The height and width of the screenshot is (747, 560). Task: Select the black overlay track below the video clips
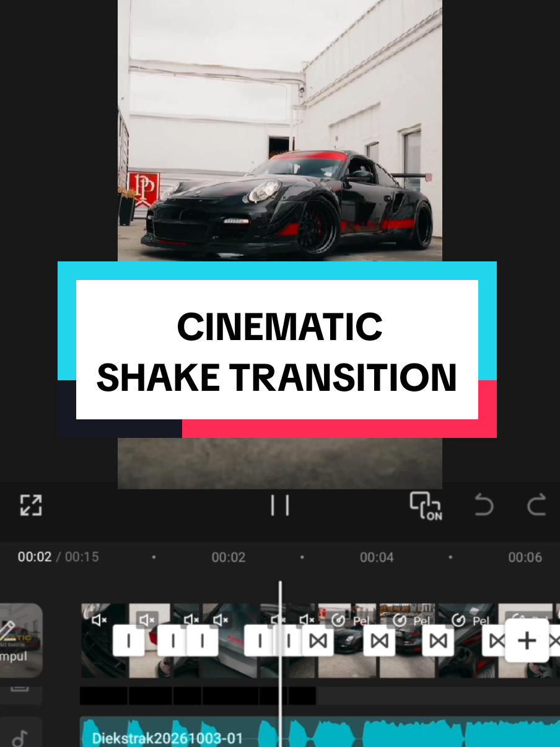click(x=198, y=696)
